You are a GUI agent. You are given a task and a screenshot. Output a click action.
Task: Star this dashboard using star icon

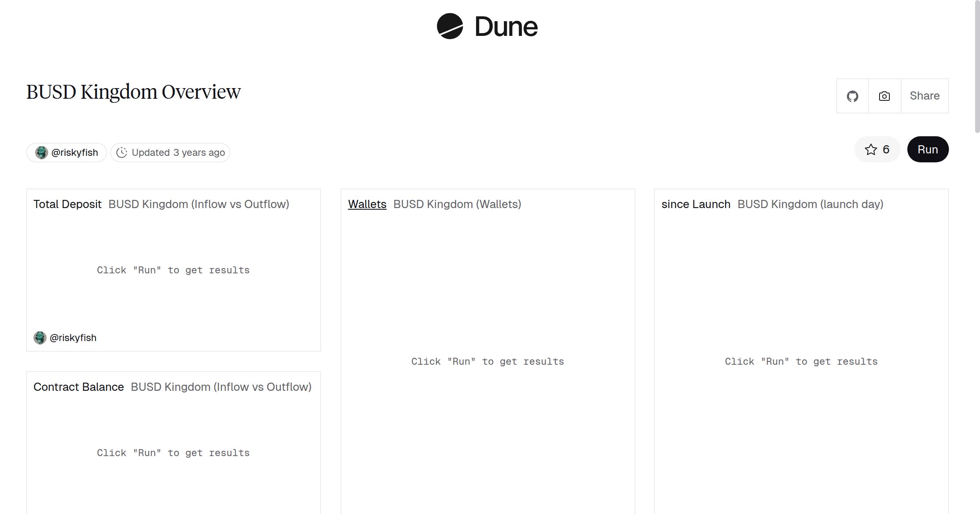point(871,150)
